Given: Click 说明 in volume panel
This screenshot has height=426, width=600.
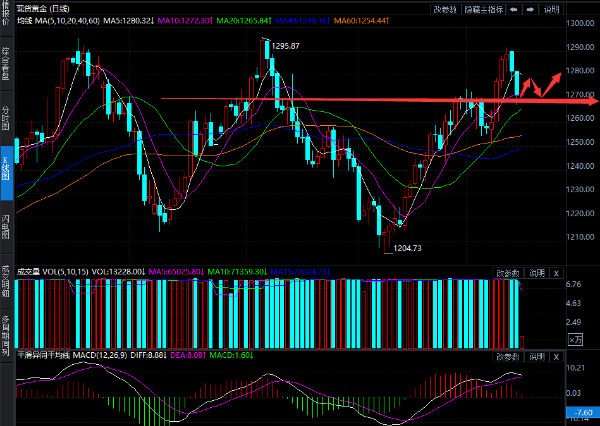Looking at the screenshot, I should (x=536, y=272).
